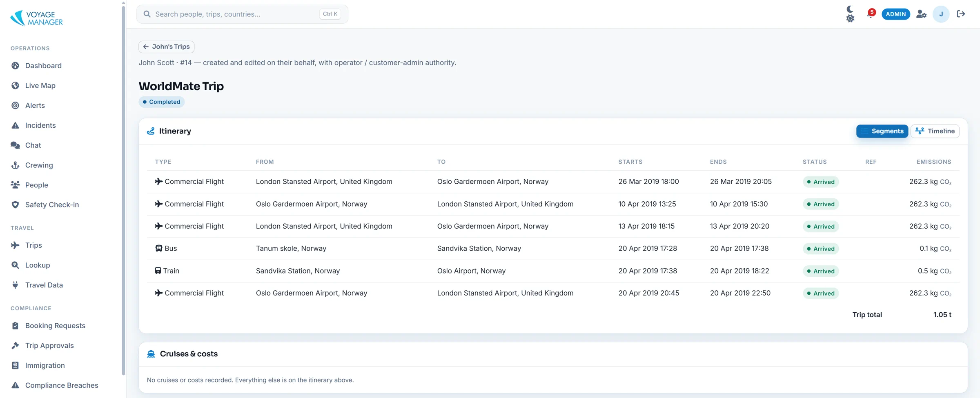Click the WorldMate Trip title
Image resolution: width=980 pixels, height=398 pixels.
(x=181, y=86)
